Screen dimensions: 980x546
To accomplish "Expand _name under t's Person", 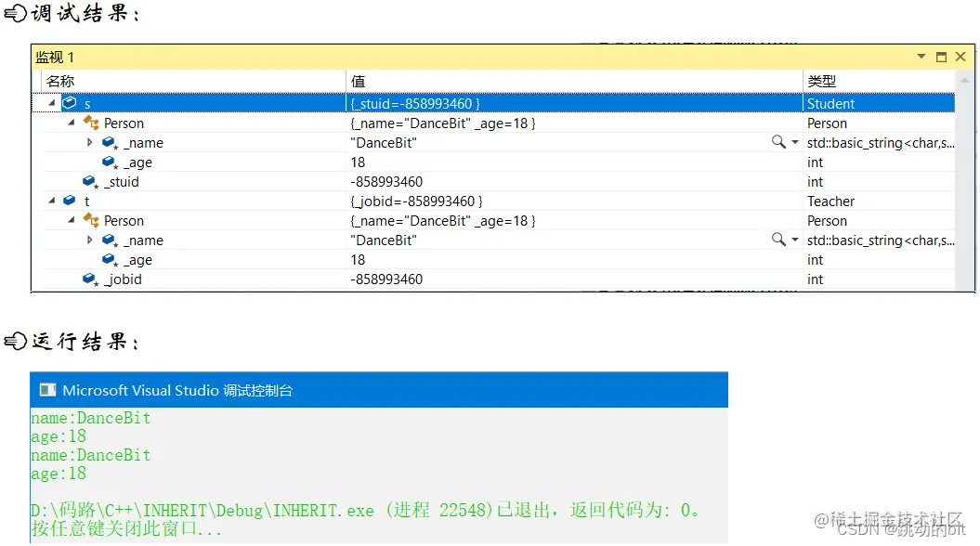I will coord(89,240).
